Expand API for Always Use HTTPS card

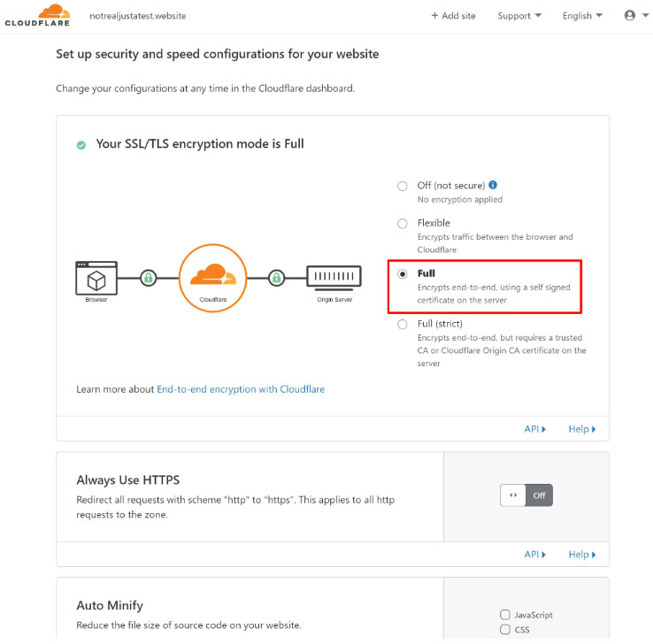534,554
